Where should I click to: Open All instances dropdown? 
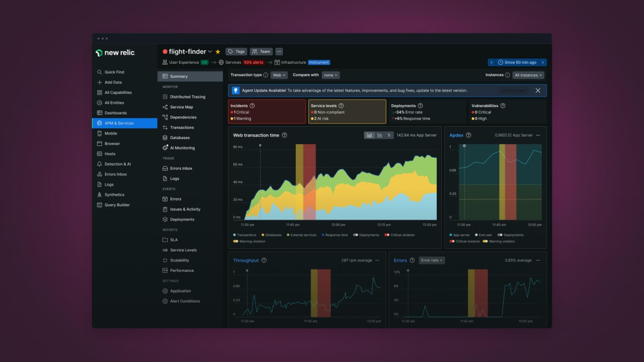[528, 75]
